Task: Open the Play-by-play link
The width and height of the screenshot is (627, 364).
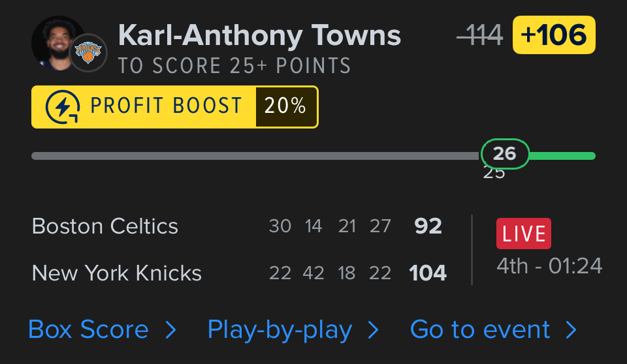Action: tap(280, 330)
